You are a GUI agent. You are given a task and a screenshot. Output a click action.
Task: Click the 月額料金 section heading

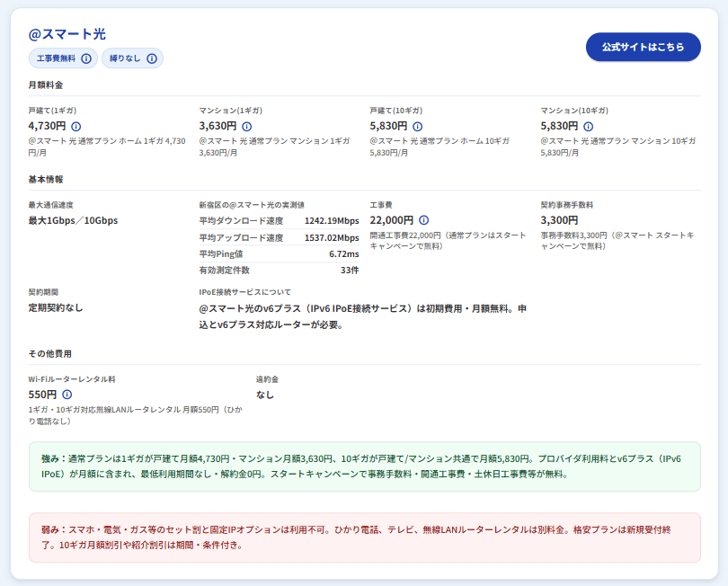(46, 85)
